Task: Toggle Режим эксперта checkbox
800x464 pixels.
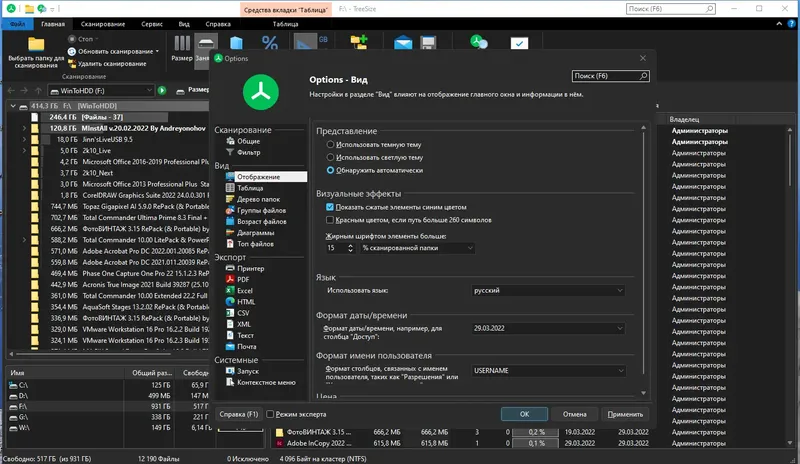Action: pos(270,414)
